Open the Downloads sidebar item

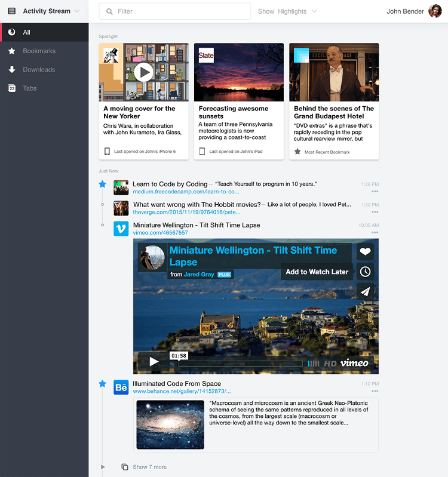(x=39, y=70)
